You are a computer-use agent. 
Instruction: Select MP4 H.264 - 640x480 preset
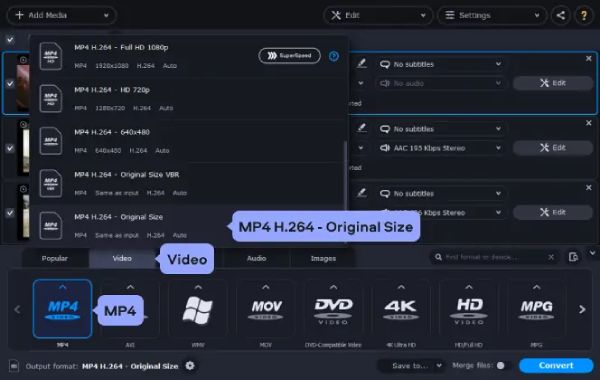(x=188, y=141)
